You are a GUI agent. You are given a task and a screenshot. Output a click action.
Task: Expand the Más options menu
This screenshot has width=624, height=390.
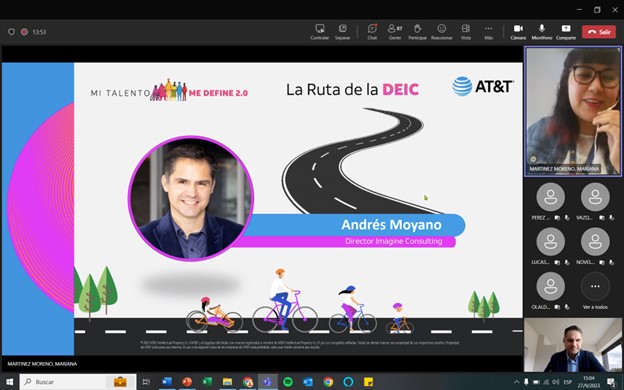click(488, 32)
